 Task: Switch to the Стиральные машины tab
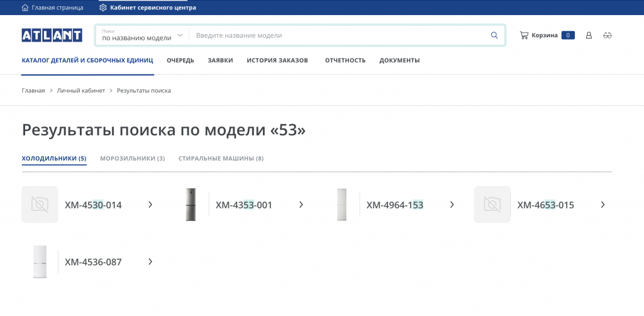[221, 158]
